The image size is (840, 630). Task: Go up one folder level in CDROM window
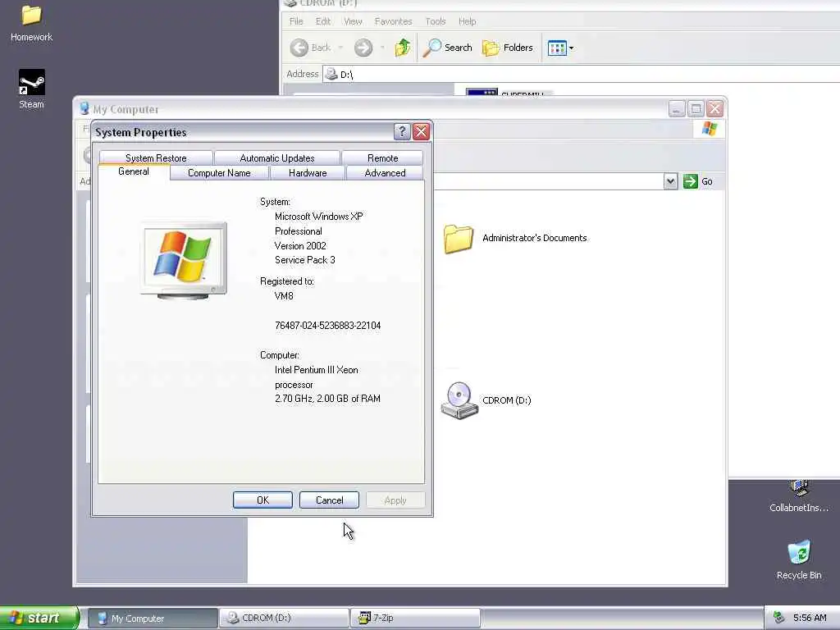click(x=403, y=48)
